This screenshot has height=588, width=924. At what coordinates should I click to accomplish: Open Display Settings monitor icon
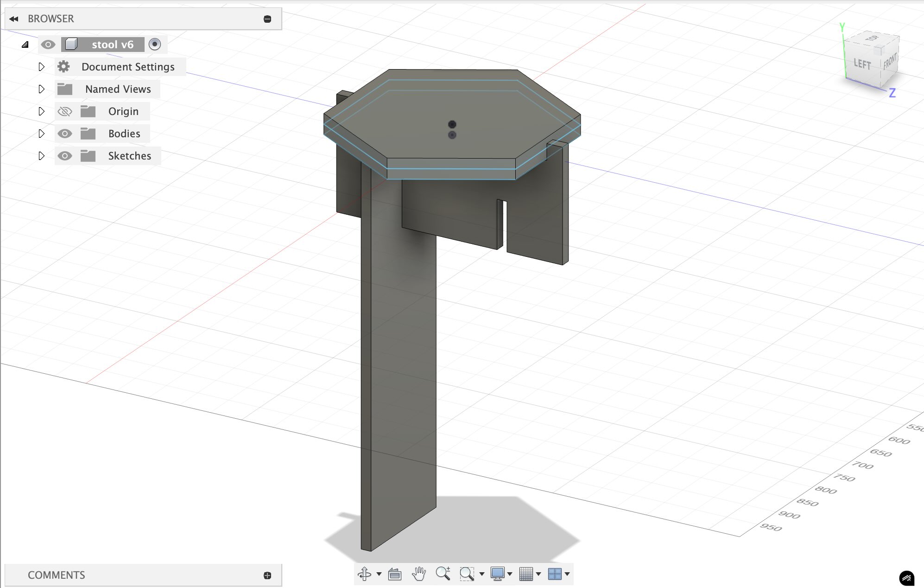(x=497, y=574)
